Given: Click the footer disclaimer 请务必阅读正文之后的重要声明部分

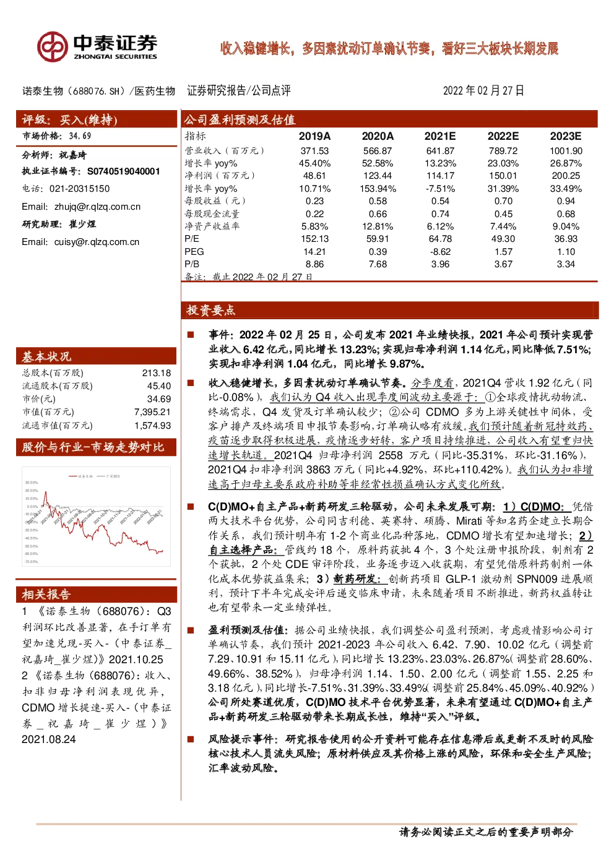Looking at the screenshot, I should pos(486,832).
